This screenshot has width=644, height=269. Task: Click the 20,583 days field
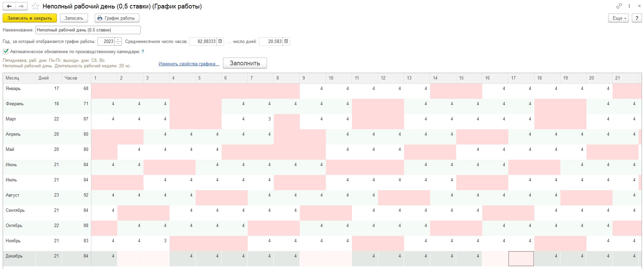(x=271, y=41)
